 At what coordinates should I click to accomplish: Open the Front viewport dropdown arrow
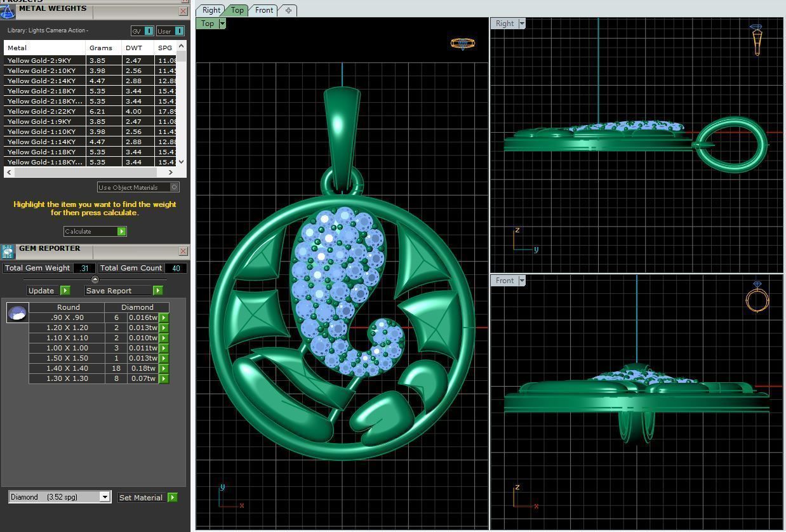point(522,281)
